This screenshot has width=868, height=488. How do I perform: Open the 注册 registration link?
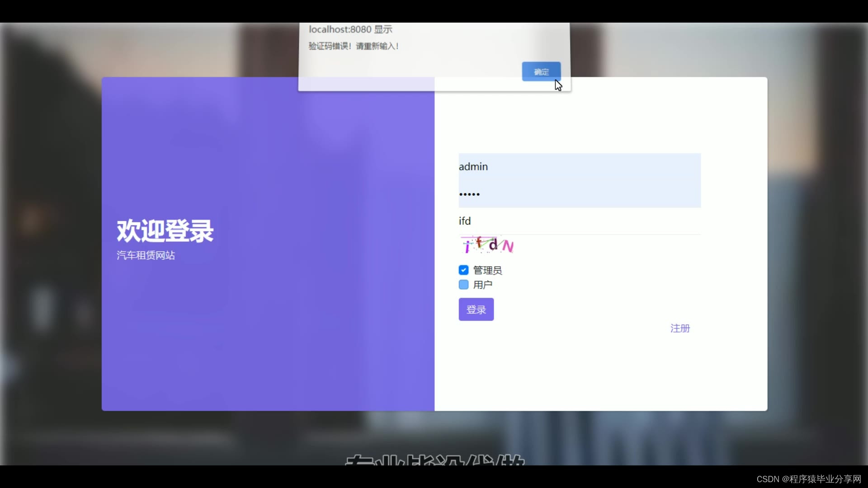click(680, 328)
